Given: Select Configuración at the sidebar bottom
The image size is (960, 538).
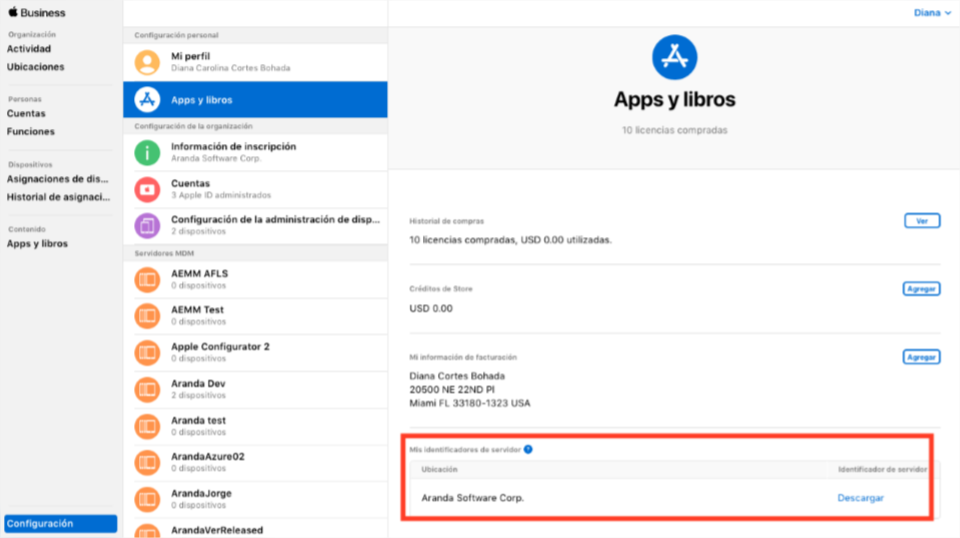Looking at the screenshot, I should (x=61, y=523).
